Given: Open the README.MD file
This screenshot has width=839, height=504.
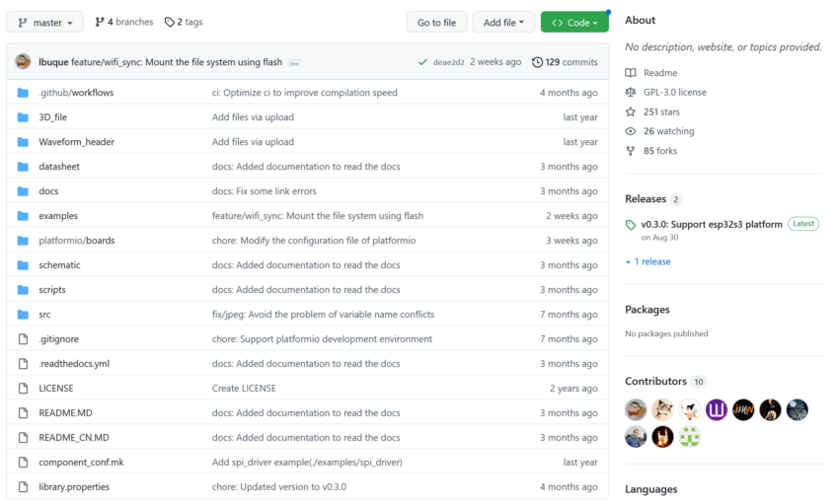Looking at the screenshot, I should [65, 413].
